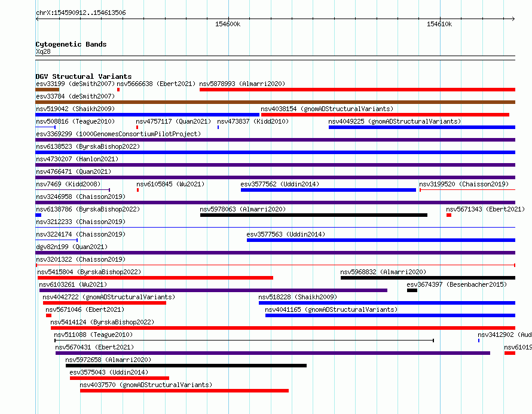This screenshot has height=414, width=532.
Task: Click the nsv5978063 (Almarri2020) black bar
Action: click(314, 215)
